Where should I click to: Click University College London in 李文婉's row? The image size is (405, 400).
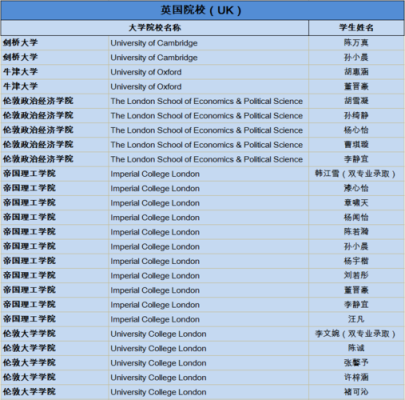click(x=158, y=334)
